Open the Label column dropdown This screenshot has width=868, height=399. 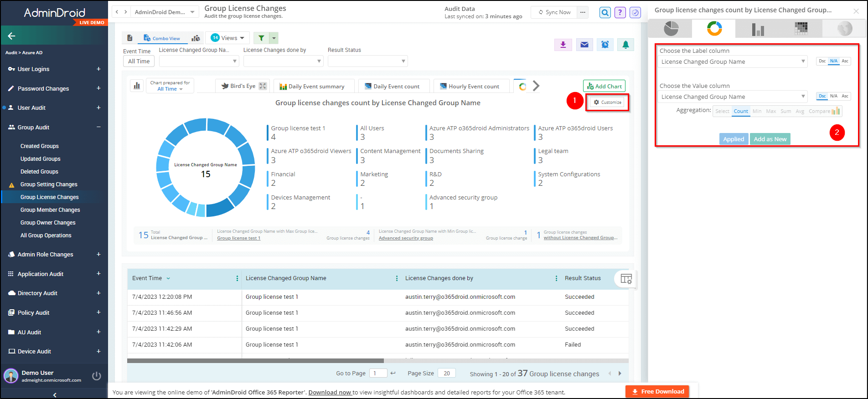pos(732,61)
